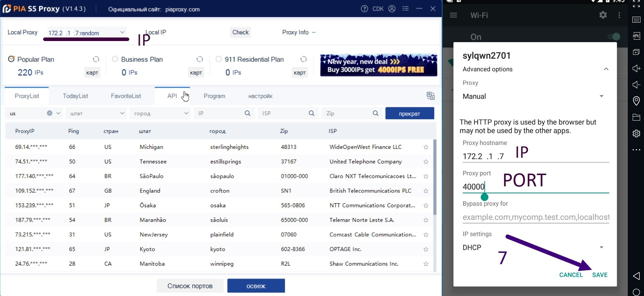This screenshot has width=644, height=296.
Task: Open the emulator shared folder icon
Action: point(636,117)
